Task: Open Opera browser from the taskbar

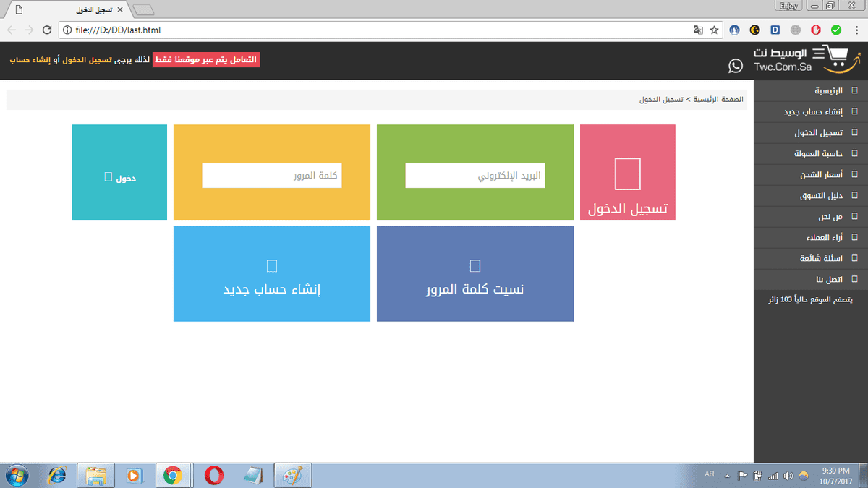Action: 213,475
